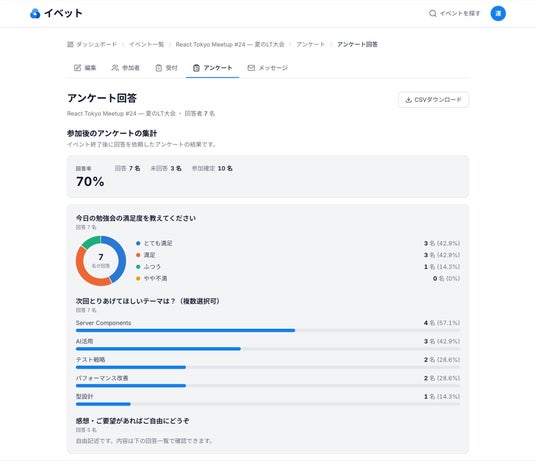Open the 参加者 tab

(x=125, y=68)
